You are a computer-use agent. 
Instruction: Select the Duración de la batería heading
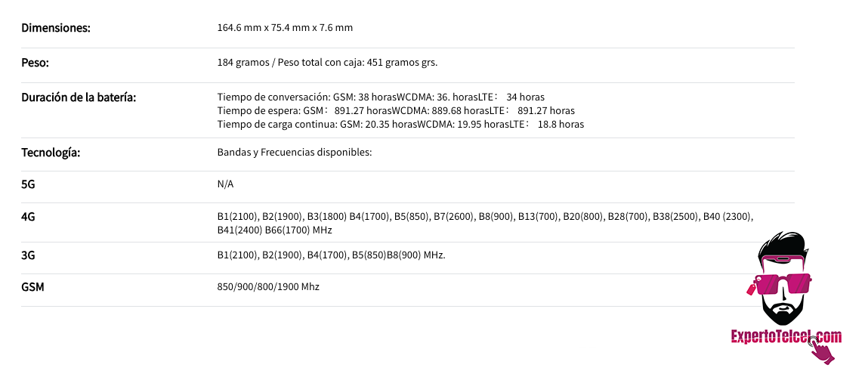[x=79, y=97]
